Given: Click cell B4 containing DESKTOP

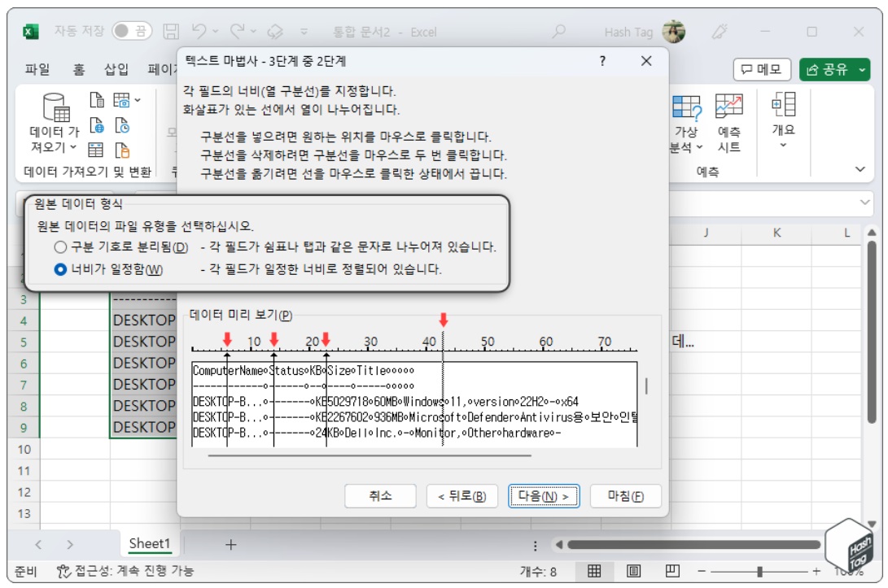Looking at the screenshot, I should tap(144, 320).
